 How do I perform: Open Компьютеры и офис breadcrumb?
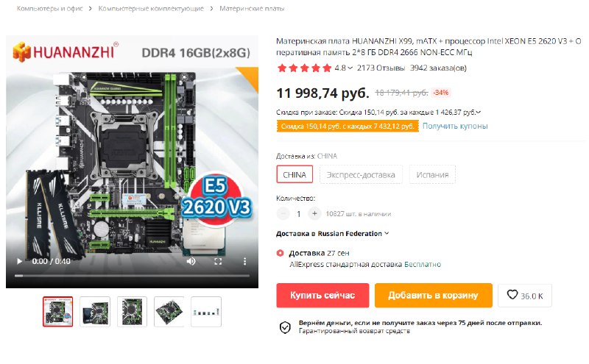[x=49, y=8]
